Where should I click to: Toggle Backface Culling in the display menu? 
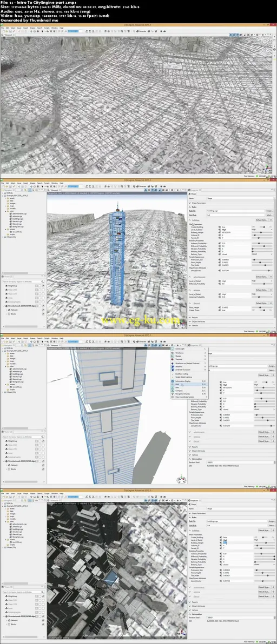pyautogui.click(x=189, y=374)
